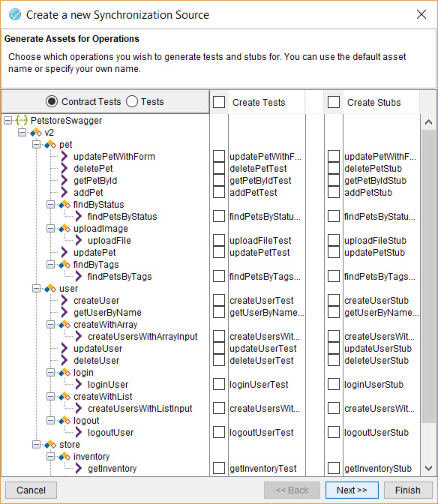Select the createUsersWithListInput tree row
The image size is (438, 504).
pos(139,409)
